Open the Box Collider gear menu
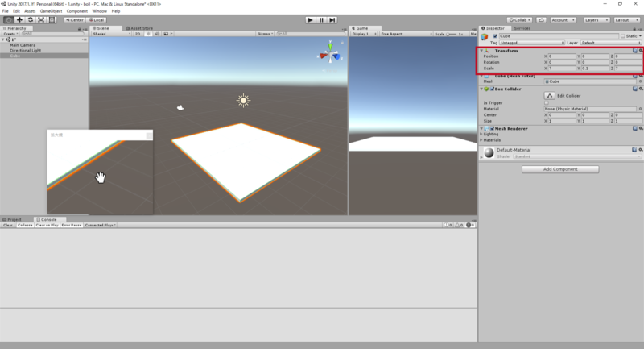Viewport: 644px width, 349px height. (x=641, y=89)
